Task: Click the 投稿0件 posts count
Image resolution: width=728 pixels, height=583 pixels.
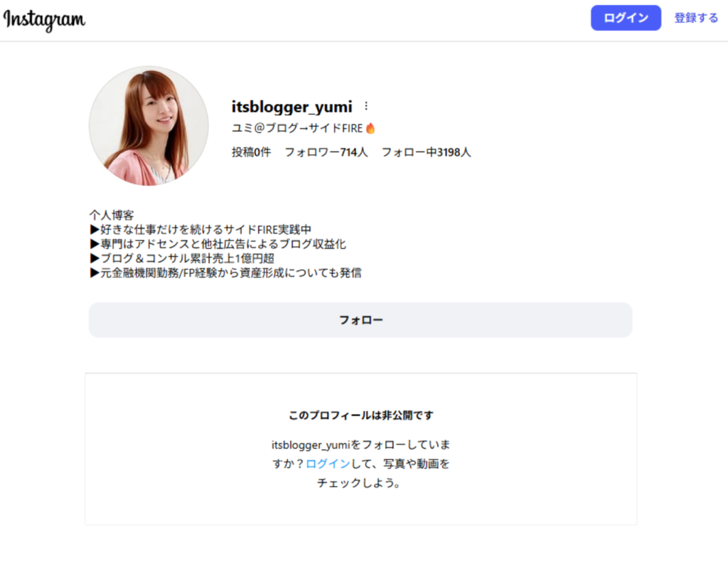Action: tap(251, 152)
